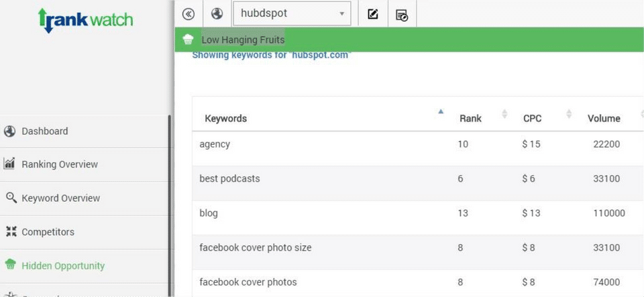Click ascending sort arrow on Keywords column
The width and height of the screenshot is (644, 297).
coord(441,111)
